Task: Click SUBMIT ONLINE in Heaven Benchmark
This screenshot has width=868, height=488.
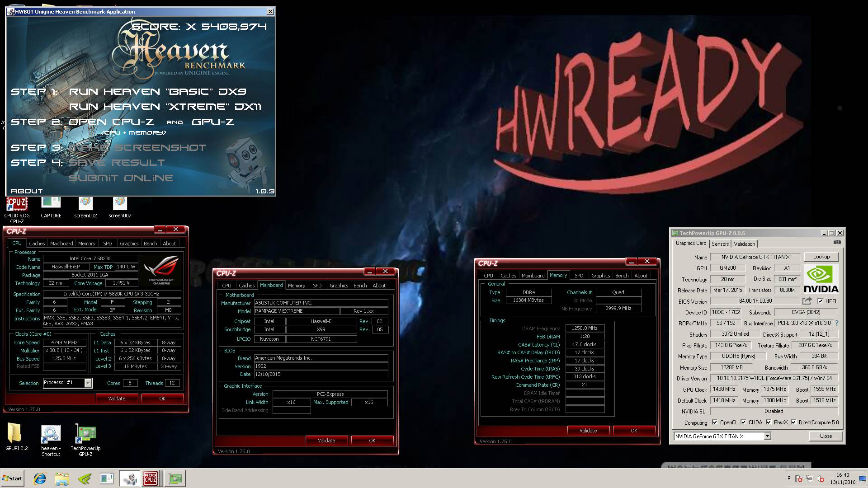Action: point(121,178)
